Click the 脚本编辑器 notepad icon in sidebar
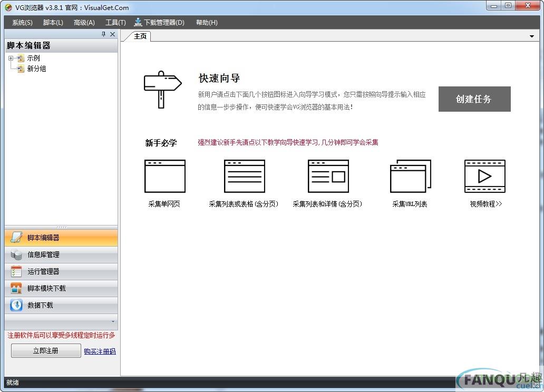The height and width of the screenshot is (392, 544). point(16,238)
